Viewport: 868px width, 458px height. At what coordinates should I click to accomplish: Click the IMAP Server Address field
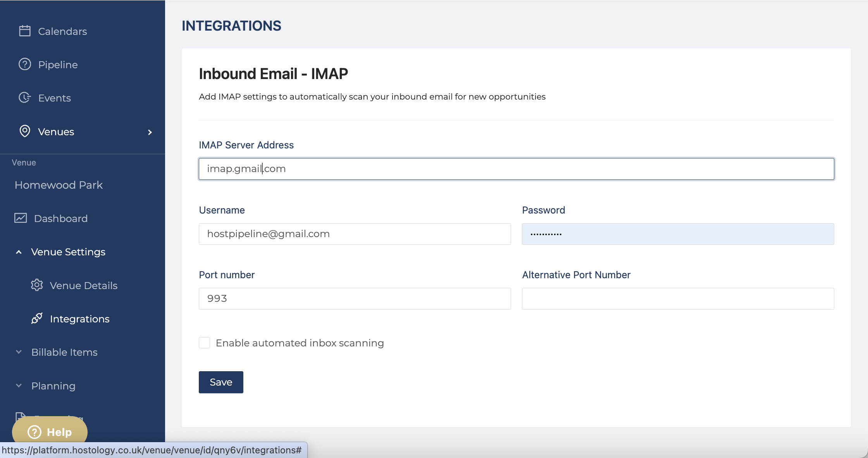(x=516, y=169)
